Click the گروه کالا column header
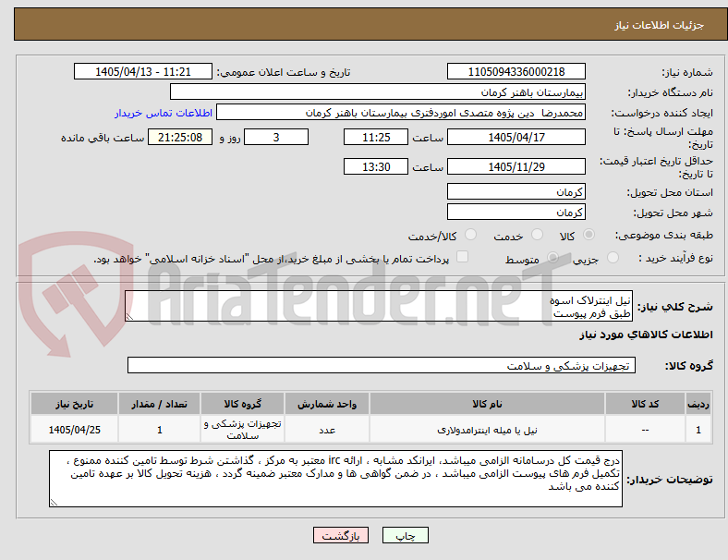The height and width of the screenshot is (560, 728). 242,404
